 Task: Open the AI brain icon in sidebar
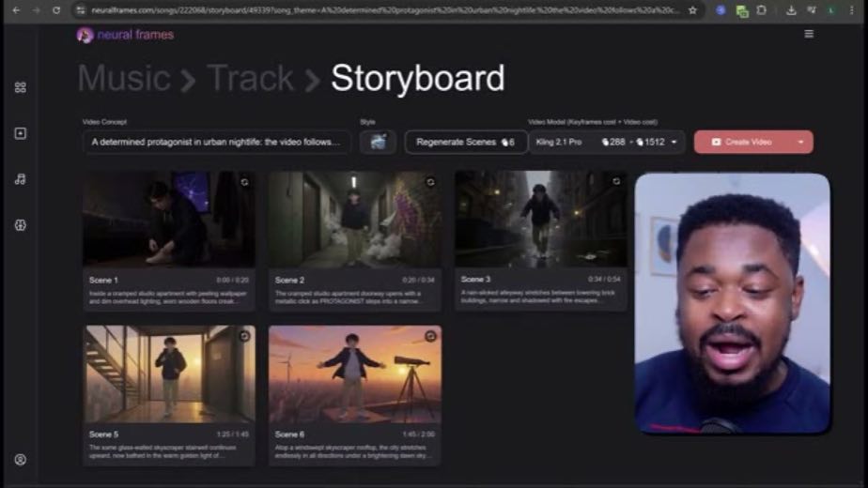point(21,225)
